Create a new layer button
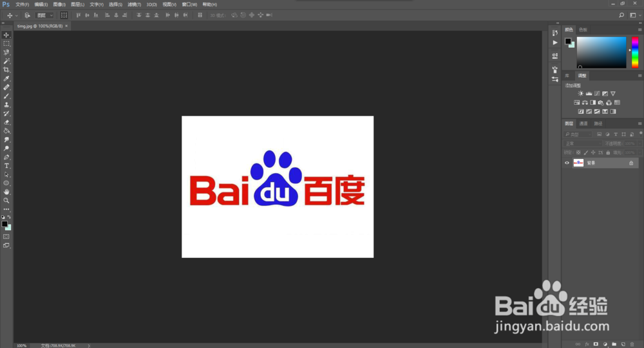 point(623,344)
